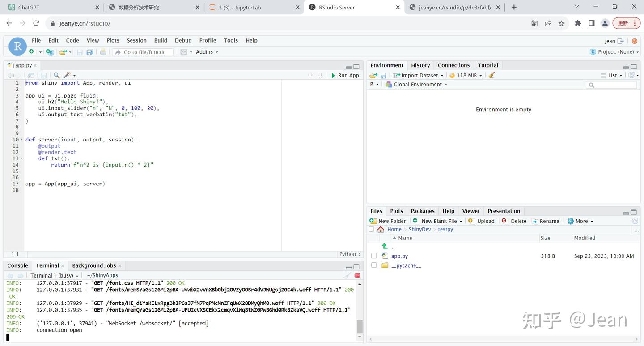The width and height of the screenshot is (644, 346).
Task: Click the New Folder button
Action: [388, 221]
